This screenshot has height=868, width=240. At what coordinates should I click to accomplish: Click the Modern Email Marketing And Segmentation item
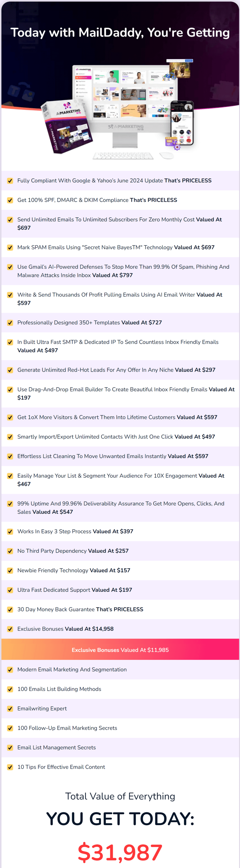(72, 670)
